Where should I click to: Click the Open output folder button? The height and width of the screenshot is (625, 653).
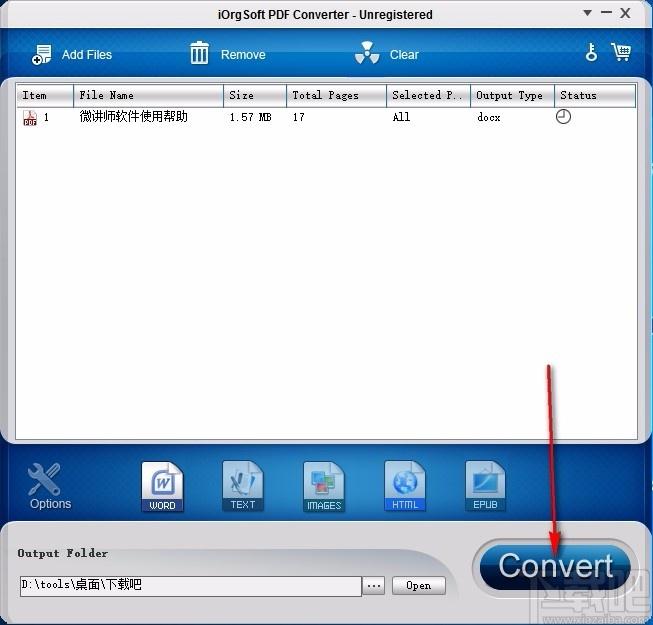coord(419,585)
